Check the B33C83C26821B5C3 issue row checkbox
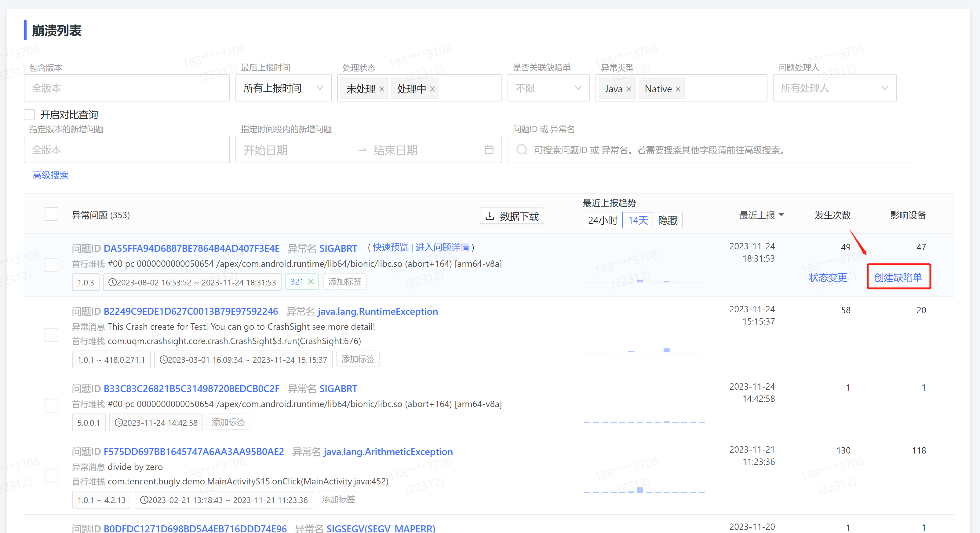The height and width of the screenshot is (533, 980). [51, 406]
